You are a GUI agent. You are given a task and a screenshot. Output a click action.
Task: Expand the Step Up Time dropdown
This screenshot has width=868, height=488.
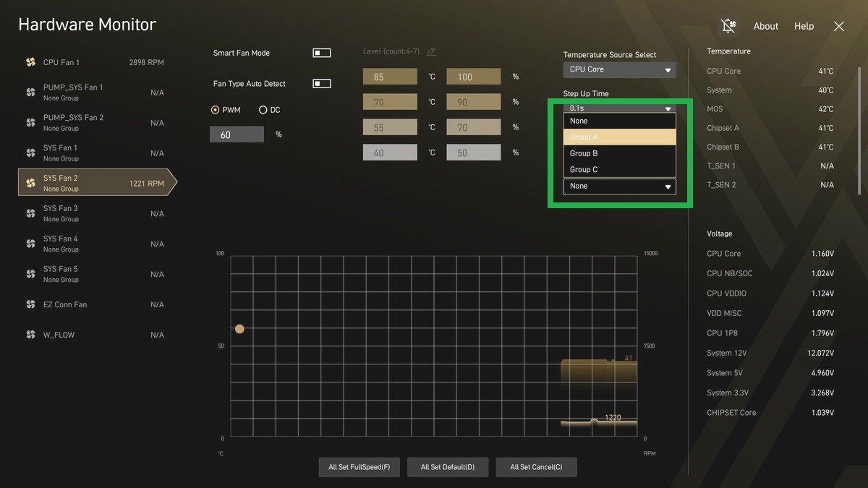pyautogui.click(x=619, y=108)
